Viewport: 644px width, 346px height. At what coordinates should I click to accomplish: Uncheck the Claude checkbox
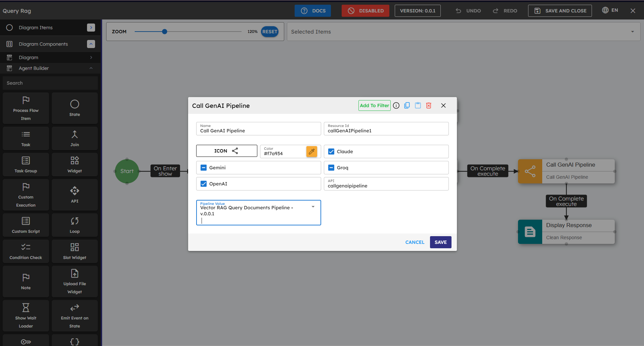[x=331, y=152]
